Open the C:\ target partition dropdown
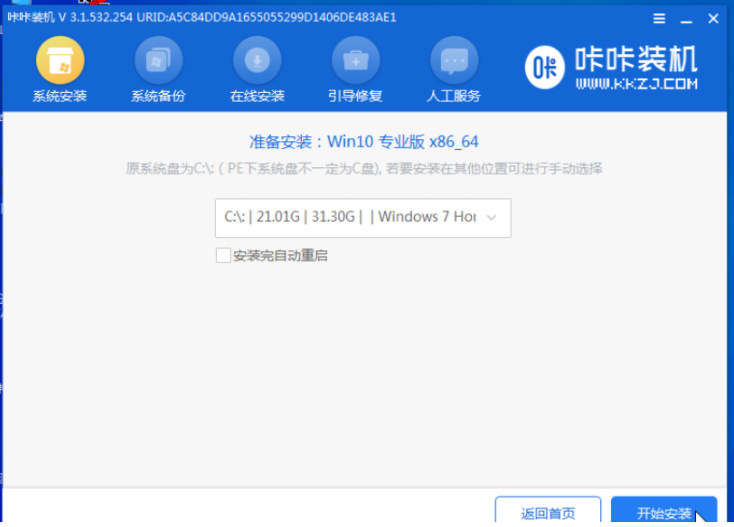Viewport: 734px width, 527px height. (x=363, y=218)
